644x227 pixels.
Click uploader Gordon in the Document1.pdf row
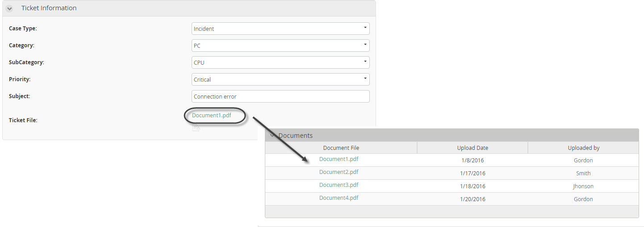point(583,161)
